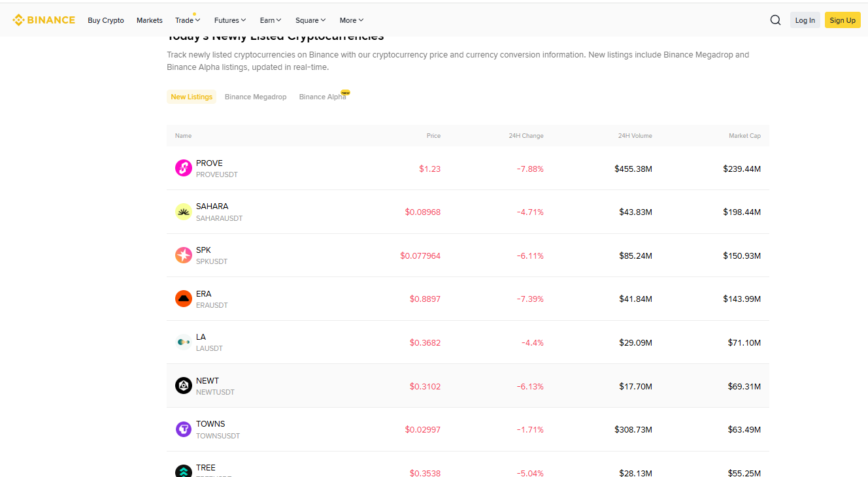Switch to Binance Alpha tab
Viewport: 868px width, 477px height.
point(323,97)
